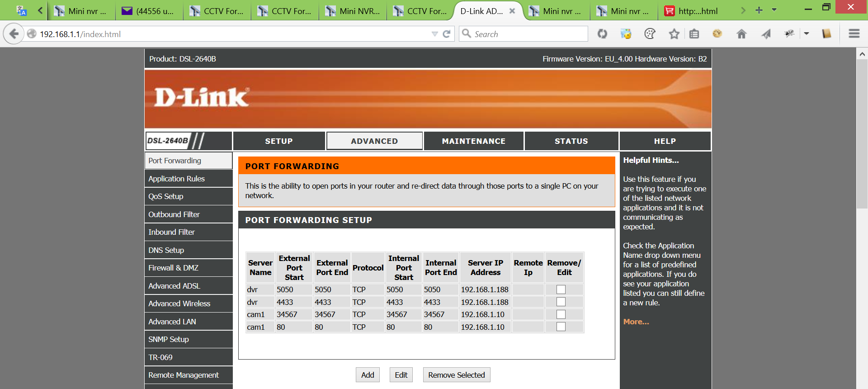Click server IP 192.168.1.10 in 34567 row
The width and height of the screenshot is (868, 389).
pos(482,314)
